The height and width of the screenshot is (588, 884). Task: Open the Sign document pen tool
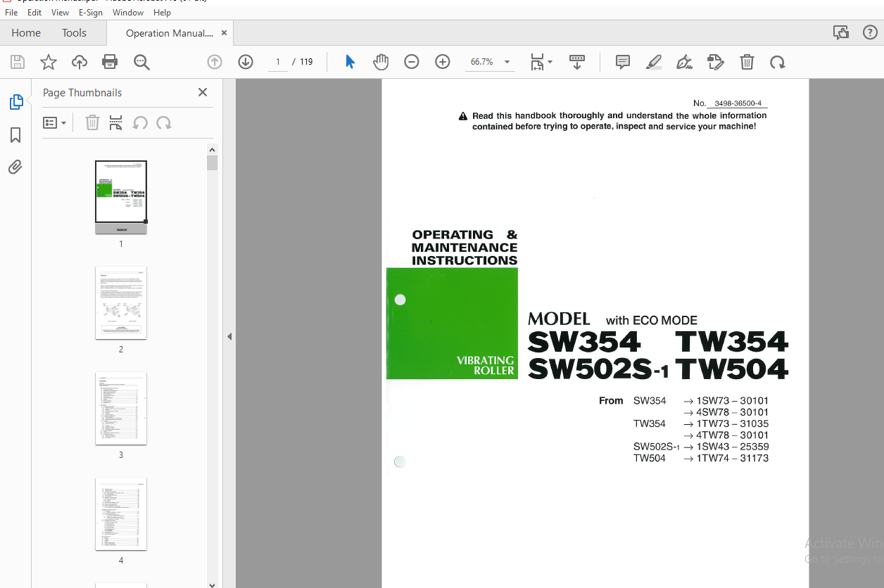684,62
